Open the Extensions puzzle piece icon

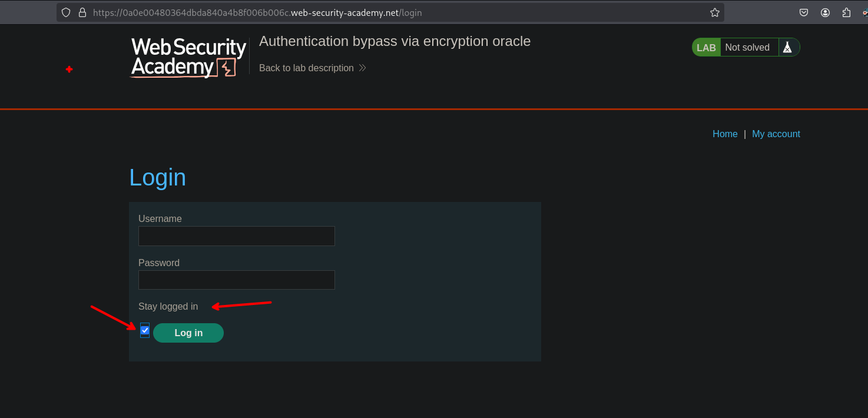point(847,12)
